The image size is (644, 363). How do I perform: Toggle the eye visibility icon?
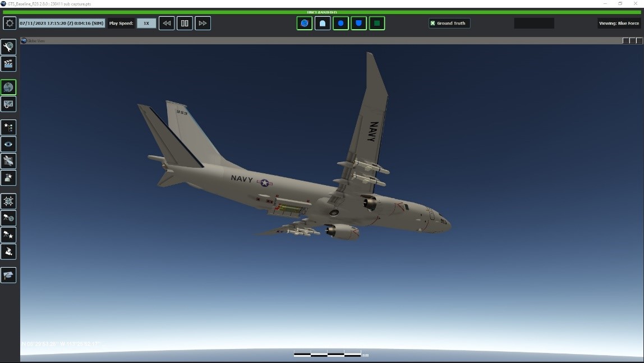click(x=8, y=144)
